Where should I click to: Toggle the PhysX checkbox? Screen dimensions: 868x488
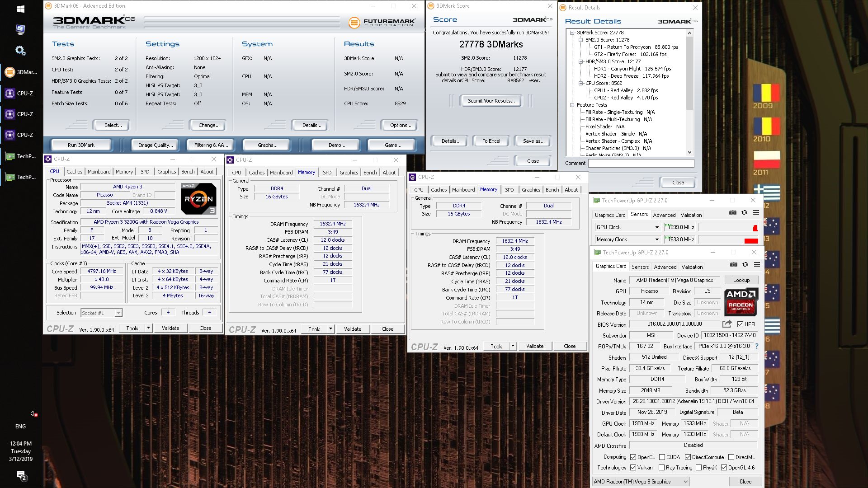(699, 468)
